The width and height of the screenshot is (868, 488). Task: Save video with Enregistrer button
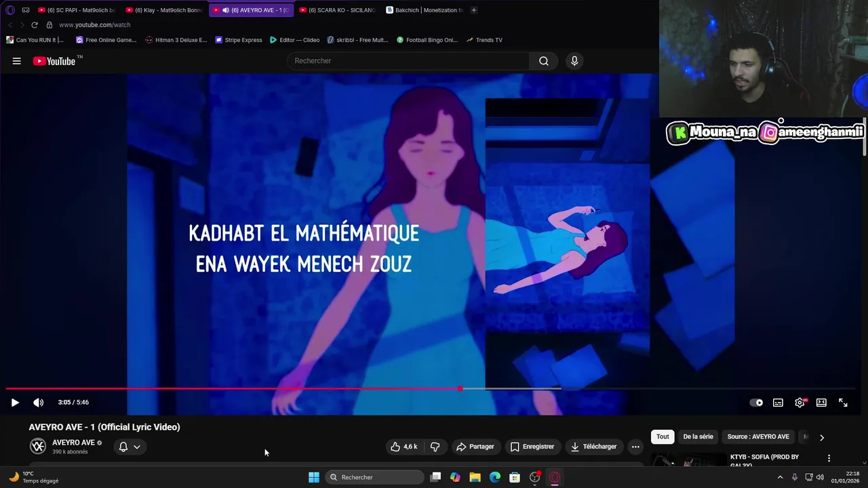[532, 447]
